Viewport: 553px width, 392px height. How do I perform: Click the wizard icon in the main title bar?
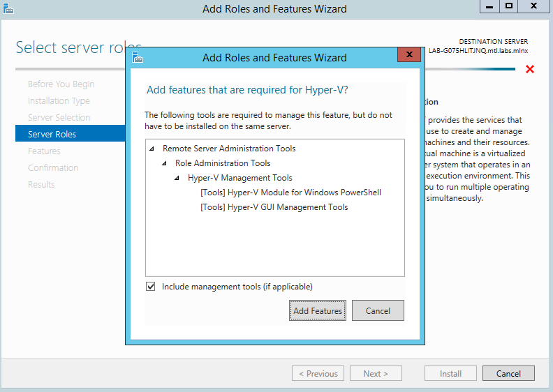tap(8, 8)
